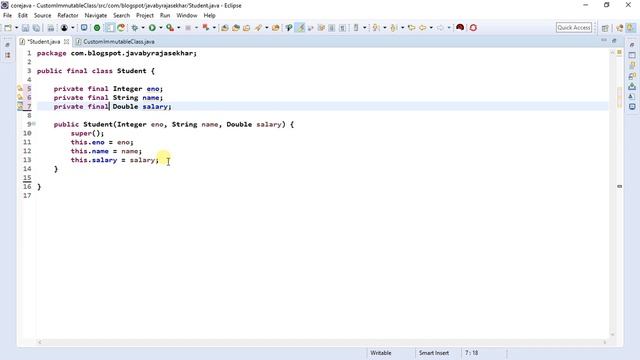The image size is (640, 360).
Task: Click the warning marker on line 6
Action: pyautogui.click(x=20, y=98)
